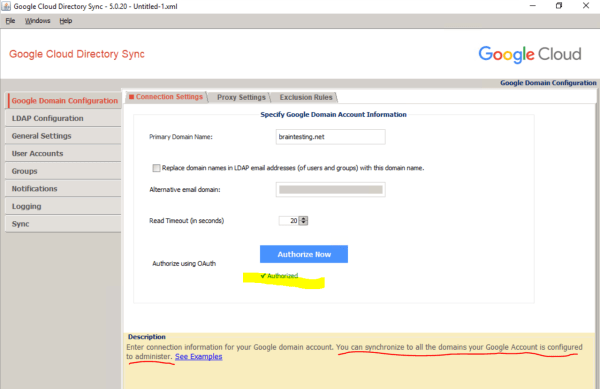This screenshot has width=600, height=389.
Task: Open the See Examples link
Action: click(199, 356)
